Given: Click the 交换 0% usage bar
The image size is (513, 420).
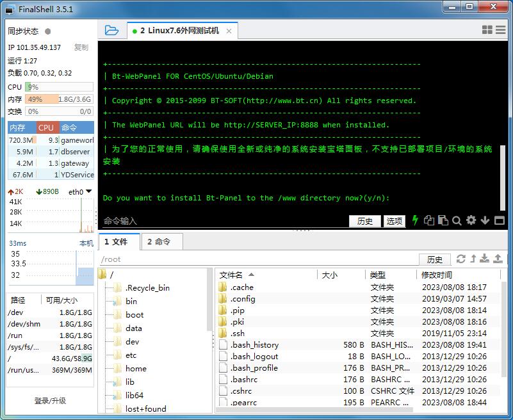Looking at the screenshot, I should tap(59, 111).
